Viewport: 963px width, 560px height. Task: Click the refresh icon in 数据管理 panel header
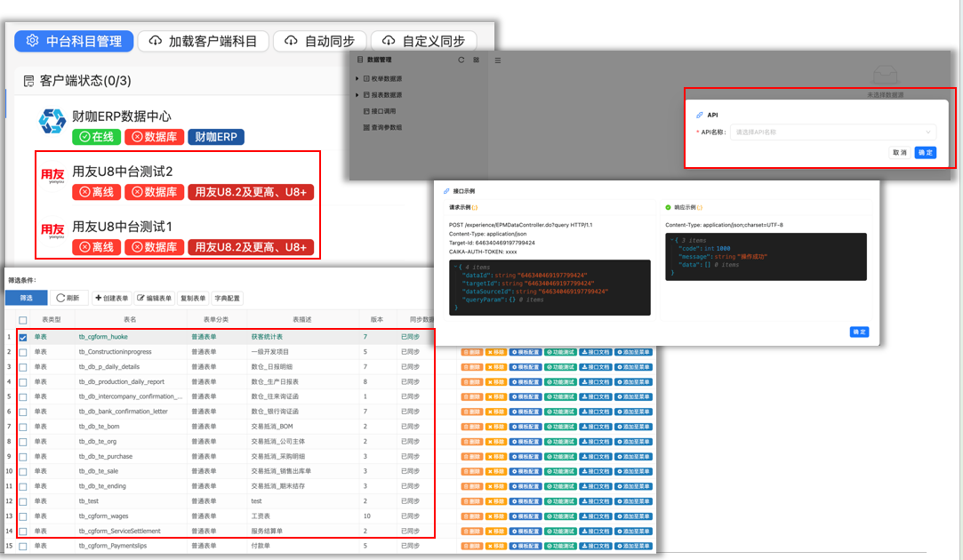point(461,60)
